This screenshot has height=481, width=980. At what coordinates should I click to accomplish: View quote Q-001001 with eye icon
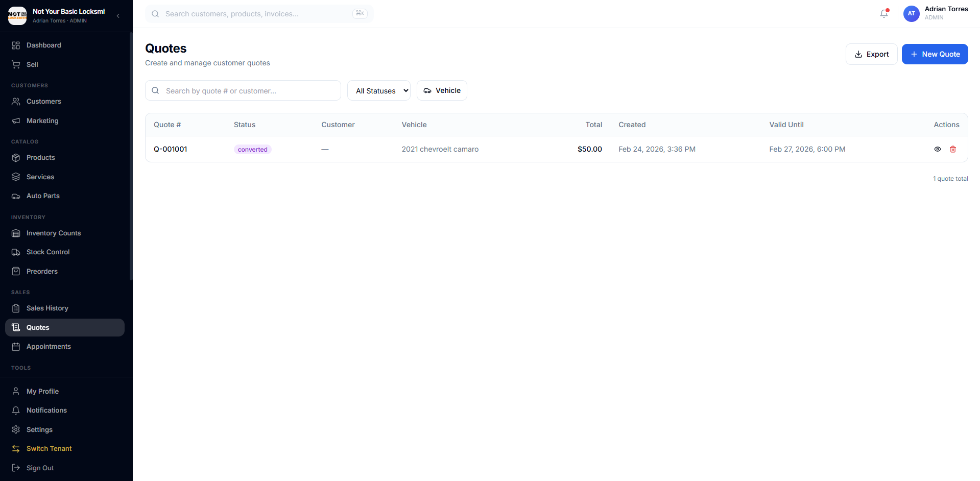tap(938, 149)
